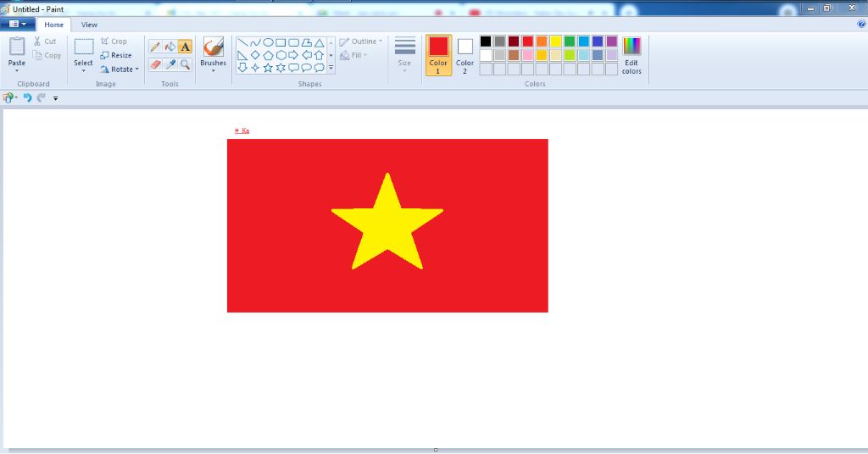This screenshot has width=868, height=454.
Task: Click the Copy button
Action: 47,55
